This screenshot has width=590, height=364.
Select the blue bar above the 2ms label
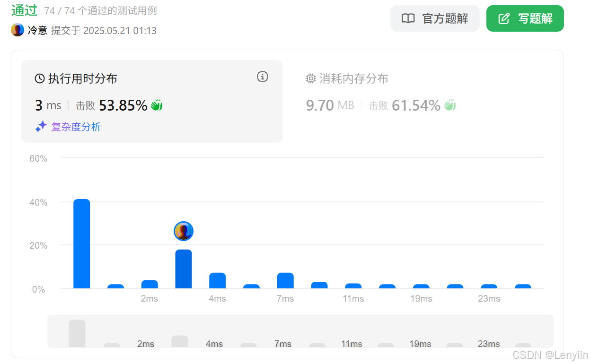[x=150, y=285]
